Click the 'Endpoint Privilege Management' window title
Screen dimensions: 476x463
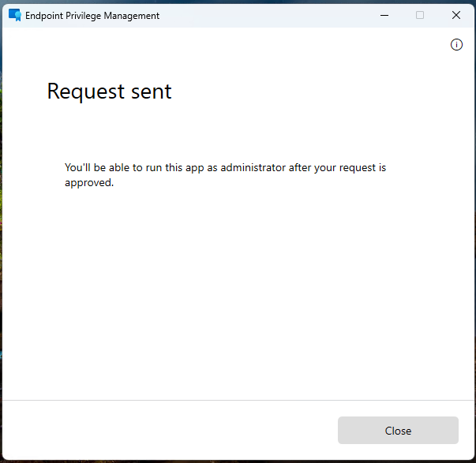pos(92,16)
